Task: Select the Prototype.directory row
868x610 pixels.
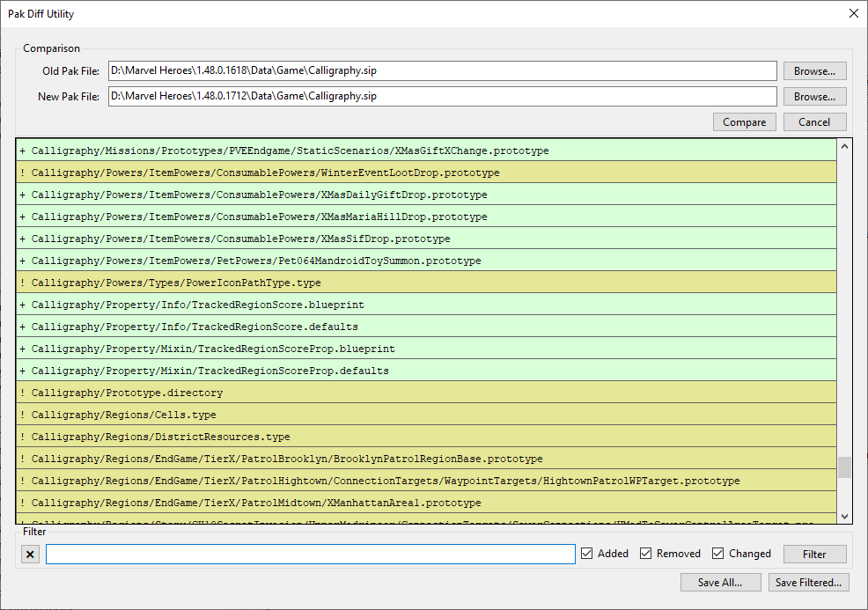Action: coord(426,393)
